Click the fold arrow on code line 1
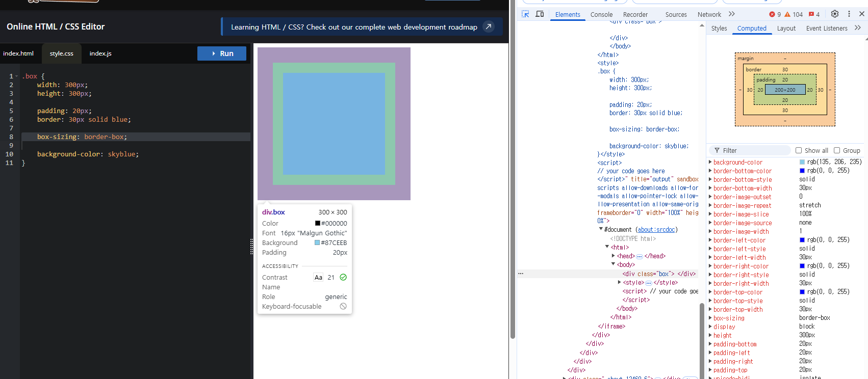The image size is (868, 379). point(17,76)
